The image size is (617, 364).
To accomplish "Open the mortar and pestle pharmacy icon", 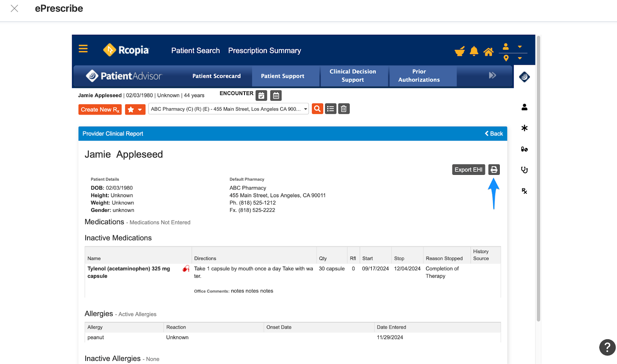I will [460, 51].
